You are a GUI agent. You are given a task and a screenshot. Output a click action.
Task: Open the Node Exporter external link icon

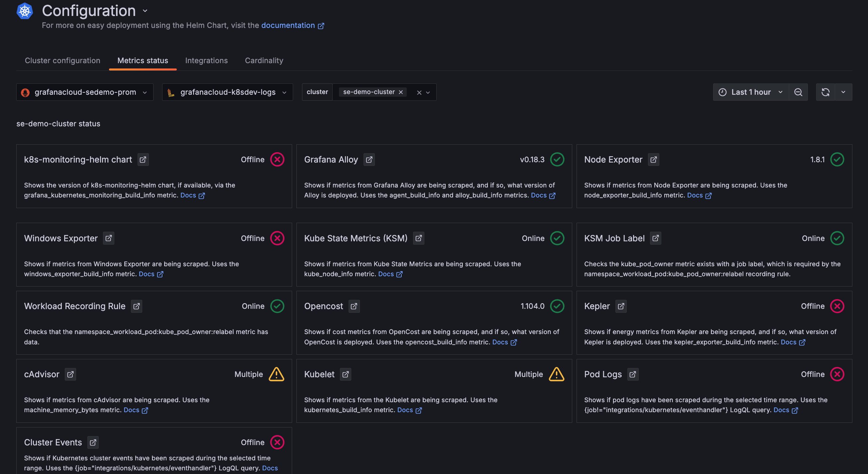click(x=653, y=160)
